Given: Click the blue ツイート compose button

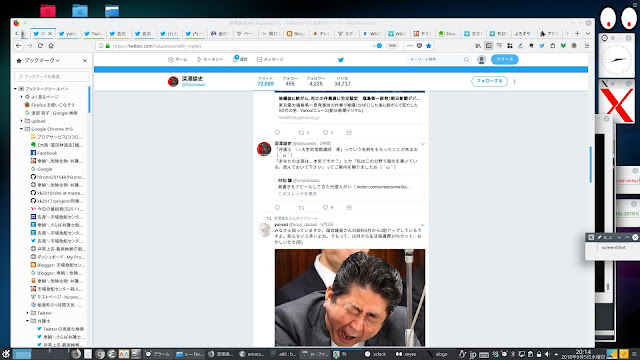Looking at the screenshot, I should [x=504, y=60].
